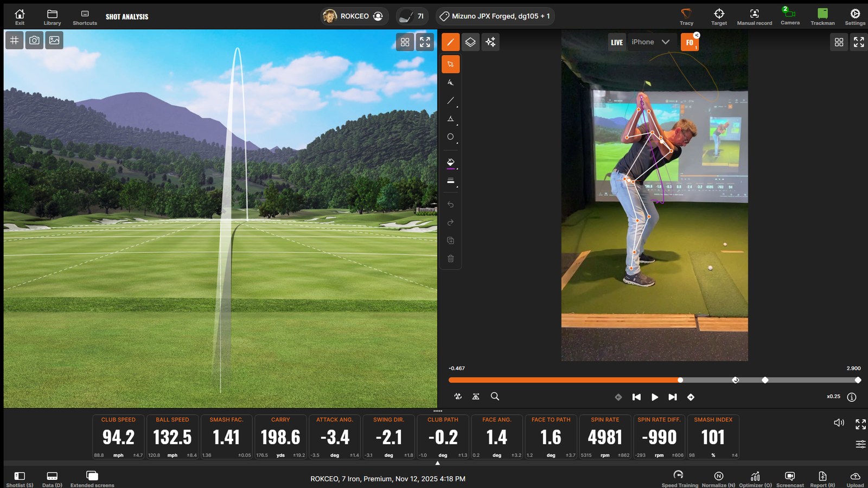Switch the course view layout tiles
The width and height of the screenshot is (868, 488).
click(405, 42)
